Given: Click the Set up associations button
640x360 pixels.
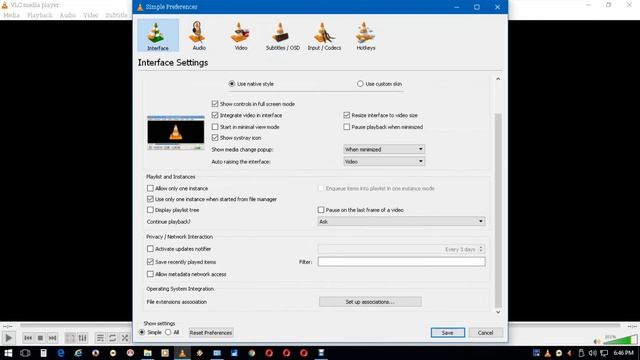Looking at the screenshot, I should [x=370, y=302].
